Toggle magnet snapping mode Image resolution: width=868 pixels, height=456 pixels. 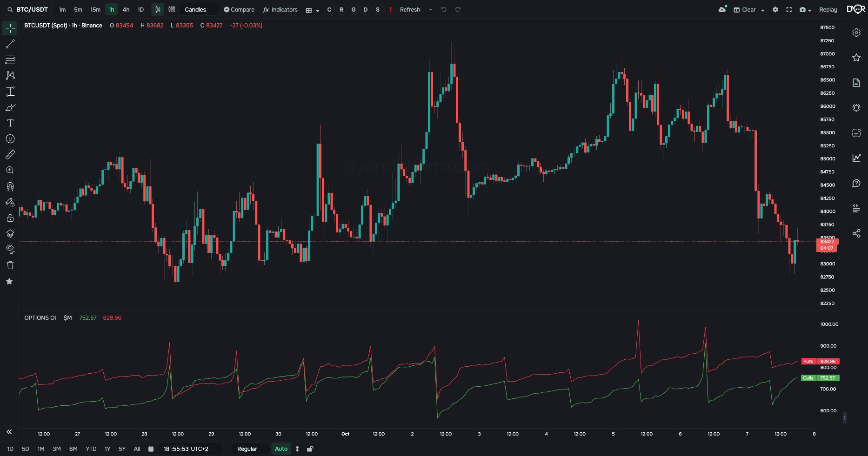point(10,186)
